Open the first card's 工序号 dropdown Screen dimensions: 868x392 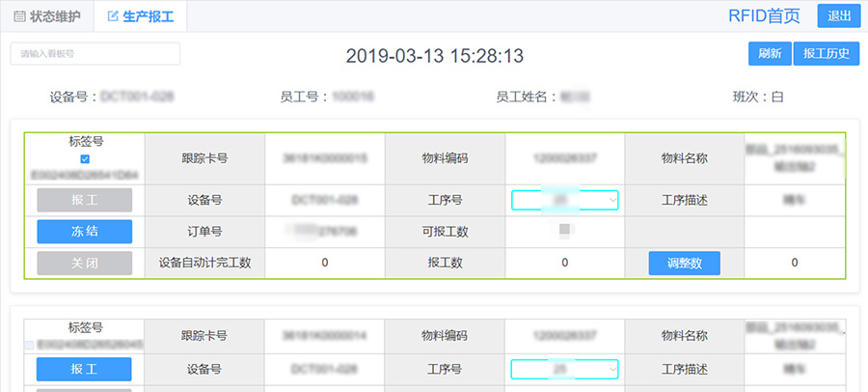coord(564,200)
